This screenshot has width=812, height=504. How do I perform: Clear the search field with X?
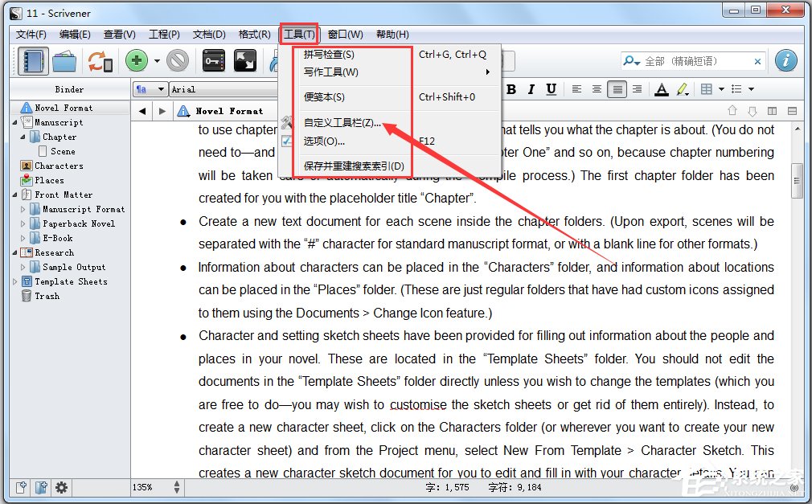coord(757,61)
